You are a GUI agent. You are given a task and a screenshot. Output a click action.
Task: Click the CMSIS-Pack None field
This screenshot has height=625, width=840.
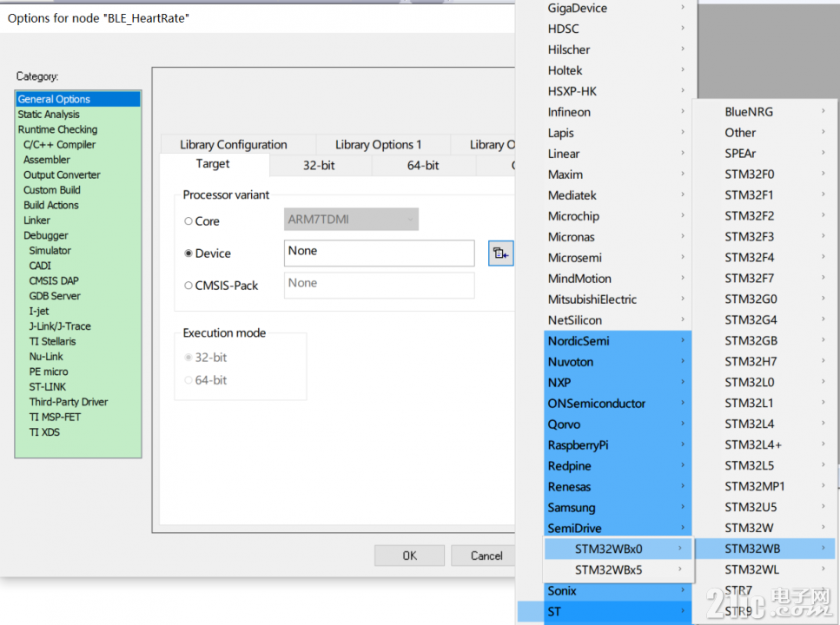coord(380,286)
